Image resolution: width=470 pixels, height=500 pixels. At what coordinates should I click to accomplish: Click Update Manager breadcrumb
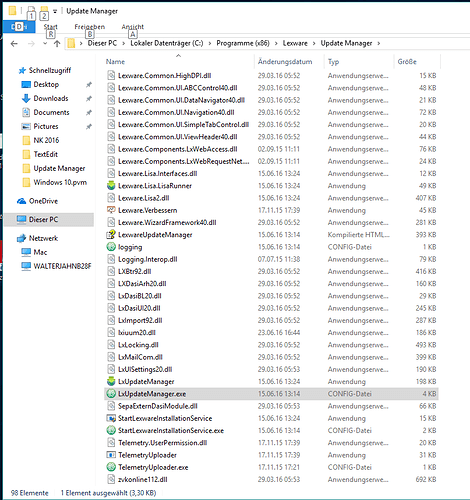(346, 43)
